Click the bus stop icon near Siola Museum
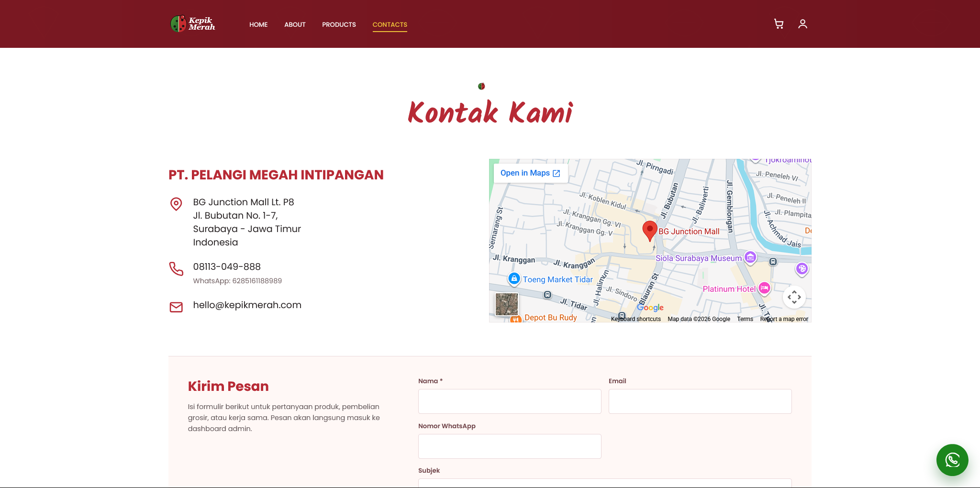This screenshot has width=980, height=488. [773, 262]
